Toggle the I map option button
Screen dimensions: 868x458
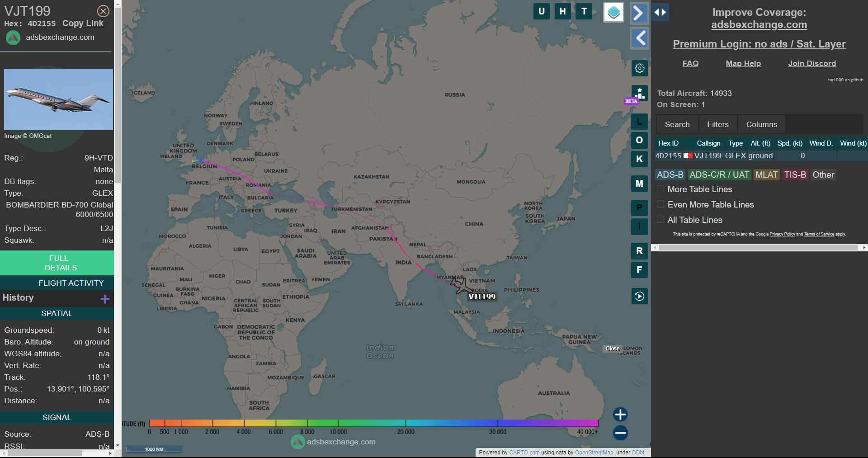click(x=639, y=227)
